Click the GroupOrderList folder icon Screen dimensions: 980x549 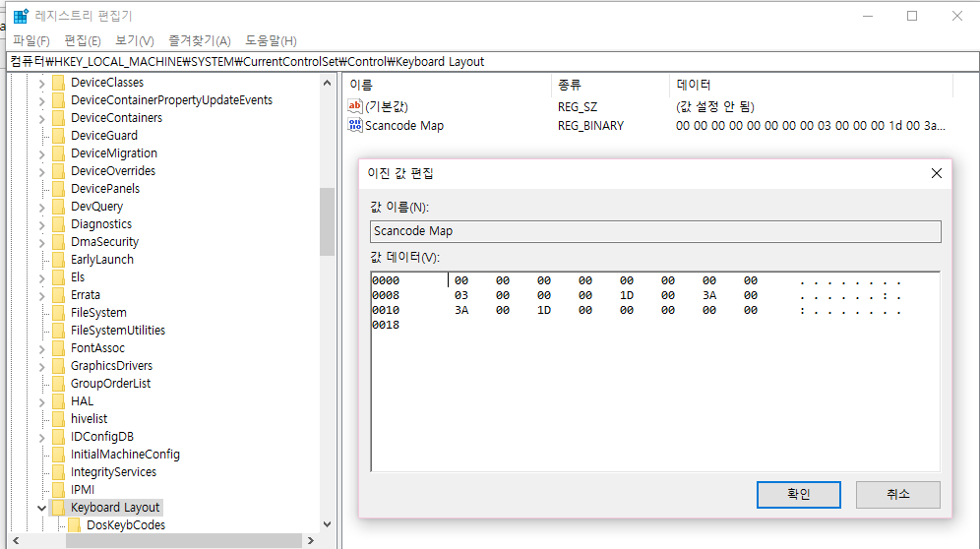59,384
